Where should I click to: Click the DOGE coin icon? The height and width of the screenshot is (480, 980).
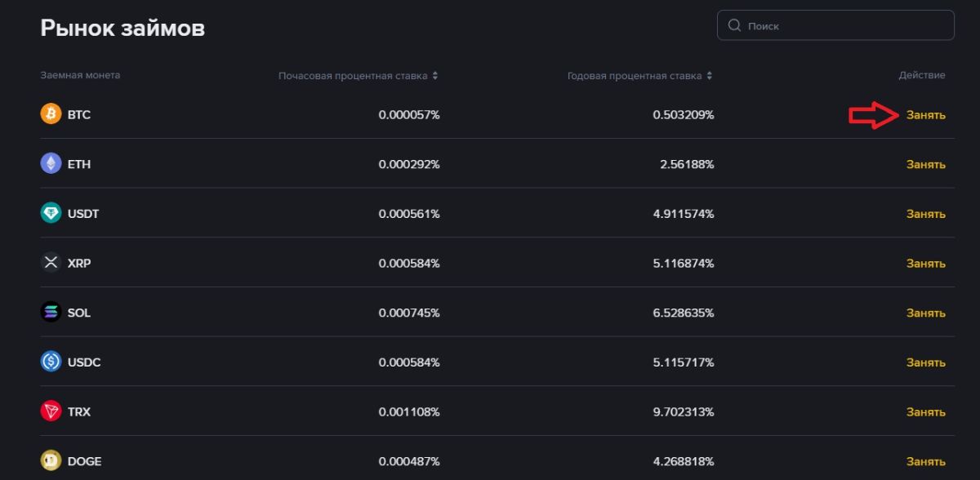pyautogui.click(x=51, y=461)
